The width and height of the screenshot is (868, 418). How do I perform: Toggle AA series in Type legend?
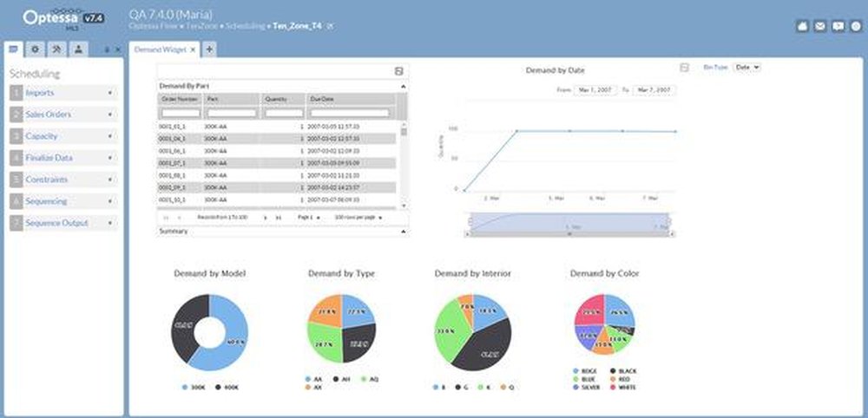point(314,379)
